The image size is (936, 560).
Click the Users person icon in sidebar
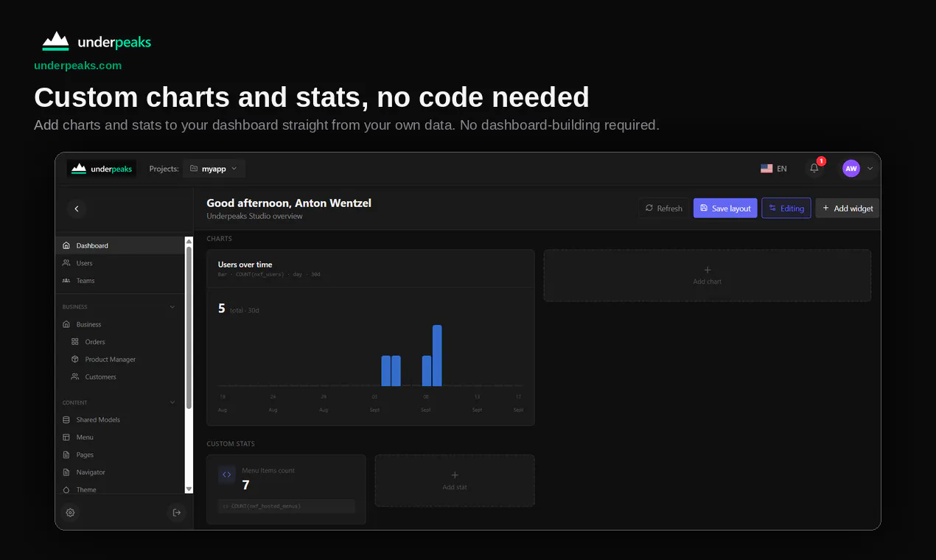[x=66, y=263]
